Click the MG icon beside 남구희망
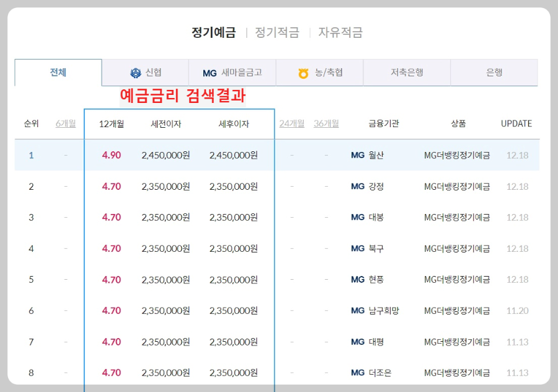 pos(358,311)
